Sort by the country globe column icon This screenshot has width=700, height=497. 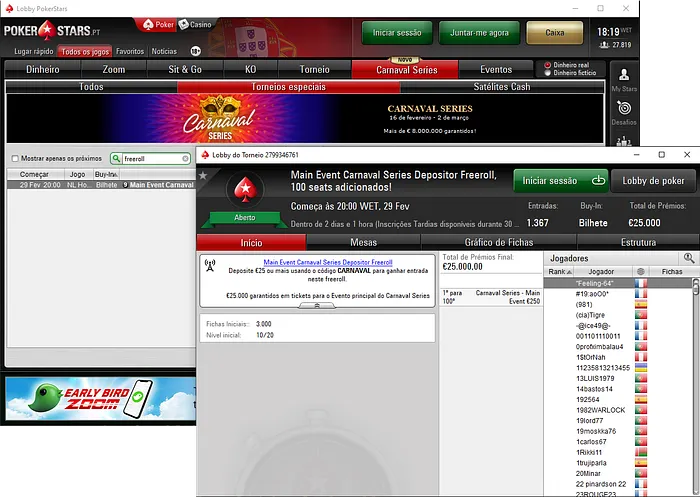point(641,271)
